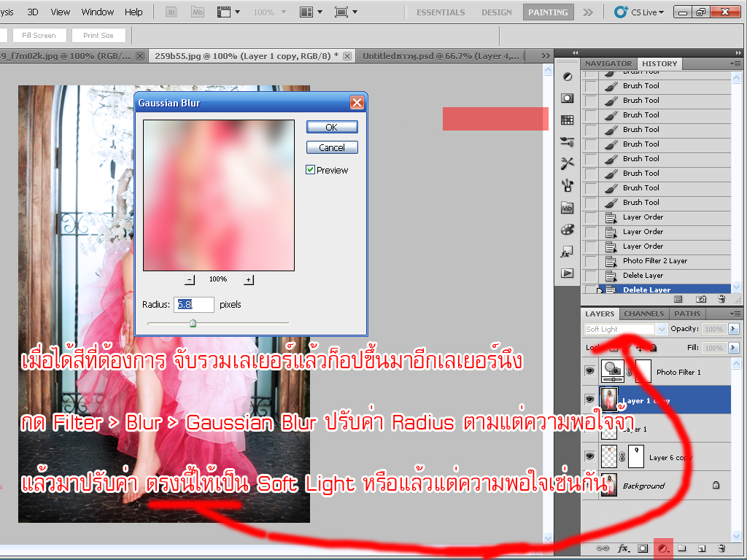This screenshot has height=560, width=747.
Task: Open the Layers panel options menu
Action: click(735, 314)
